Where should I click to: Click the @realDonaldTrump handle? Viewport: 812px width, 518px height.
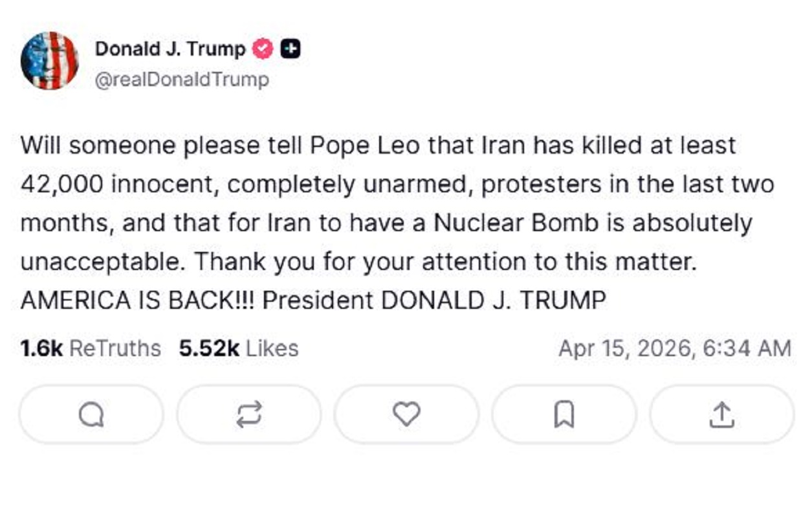coord(182,80)
